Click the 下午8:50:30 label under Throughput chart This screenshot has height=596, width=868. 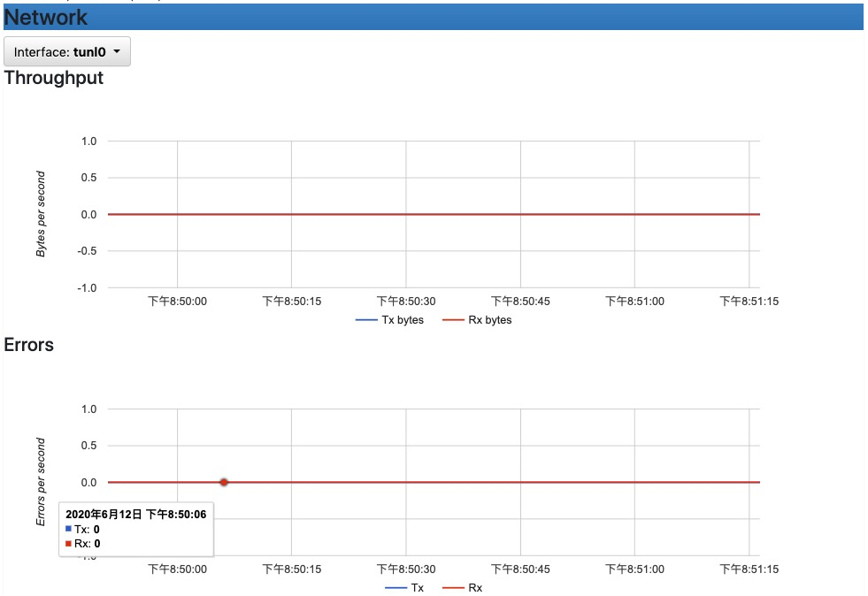[x=406, y=302]
